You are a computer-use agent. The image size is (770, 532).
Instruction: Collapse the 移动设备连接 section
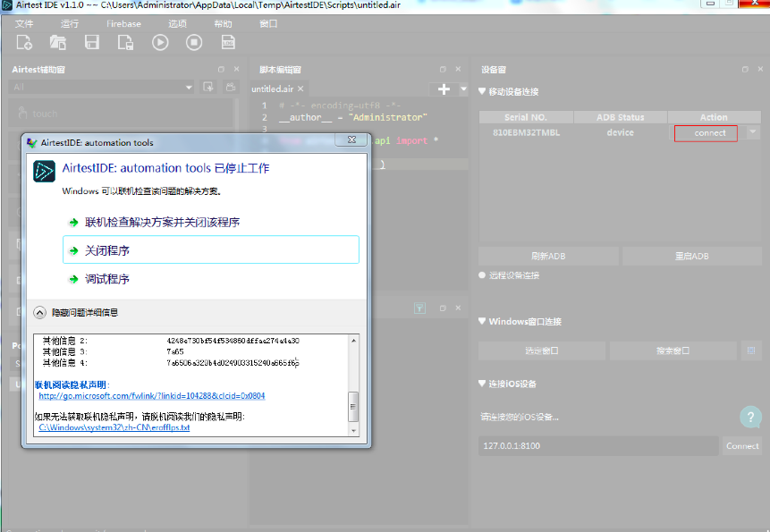(482, 91)
